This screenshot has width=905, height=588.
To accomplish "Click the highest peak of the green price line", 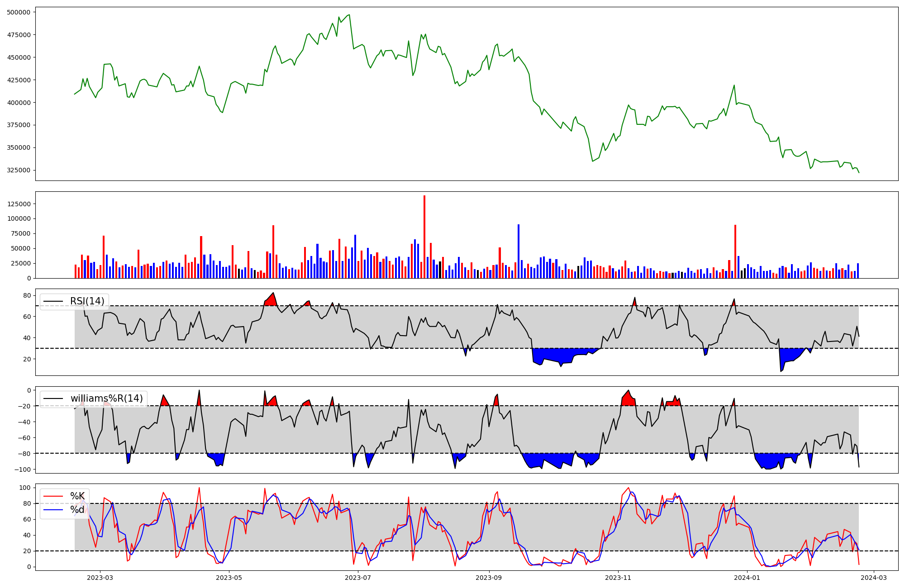I will pyautogui.click(x=349, y=15).
